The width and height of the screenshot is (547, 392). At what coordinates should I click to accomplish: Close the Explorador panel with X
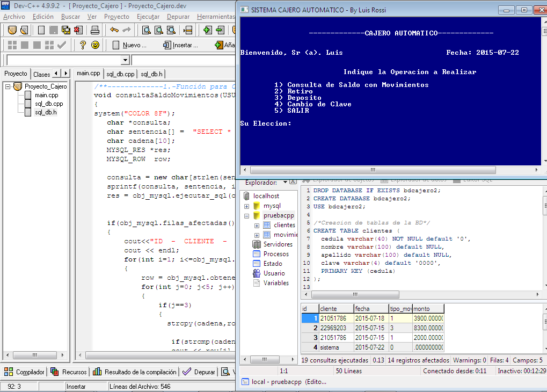(x=293, y=182)
